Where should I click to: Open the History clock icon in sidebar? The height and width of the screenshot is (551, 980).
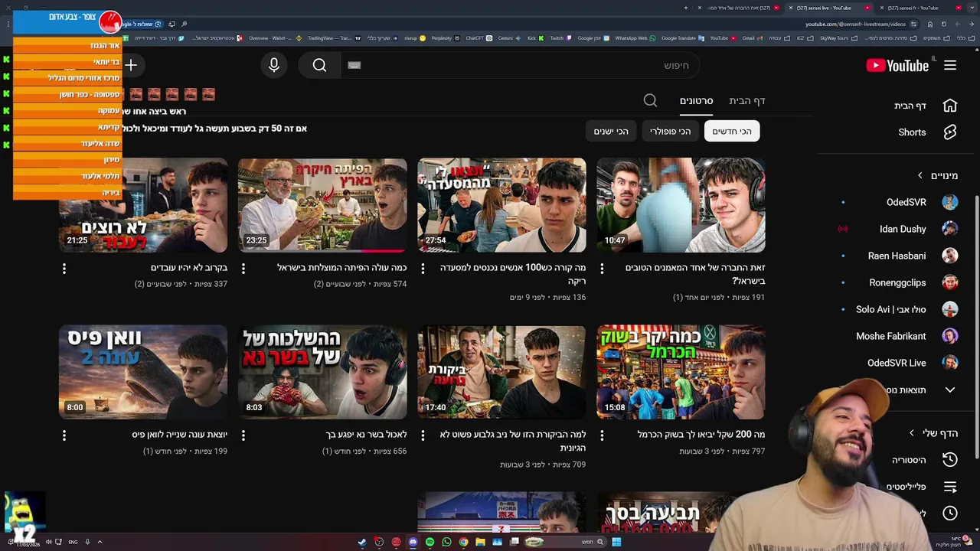point(950,460)
